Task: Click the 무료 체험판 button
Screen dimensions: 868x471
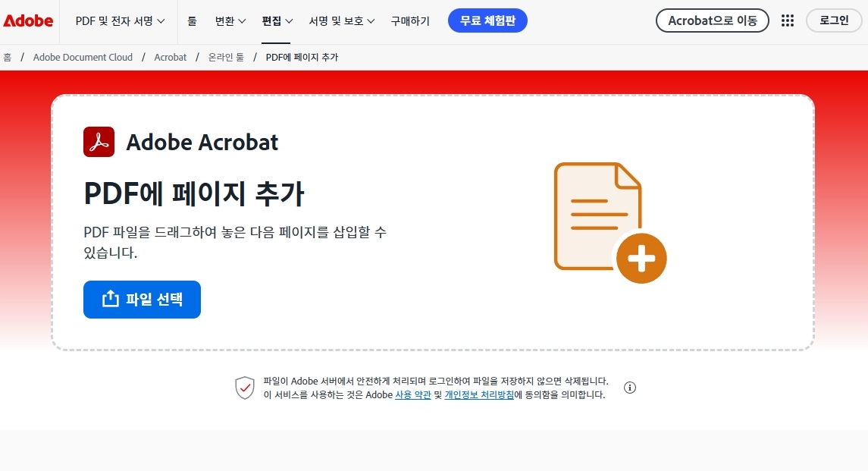Action: [x=487, y=20]
